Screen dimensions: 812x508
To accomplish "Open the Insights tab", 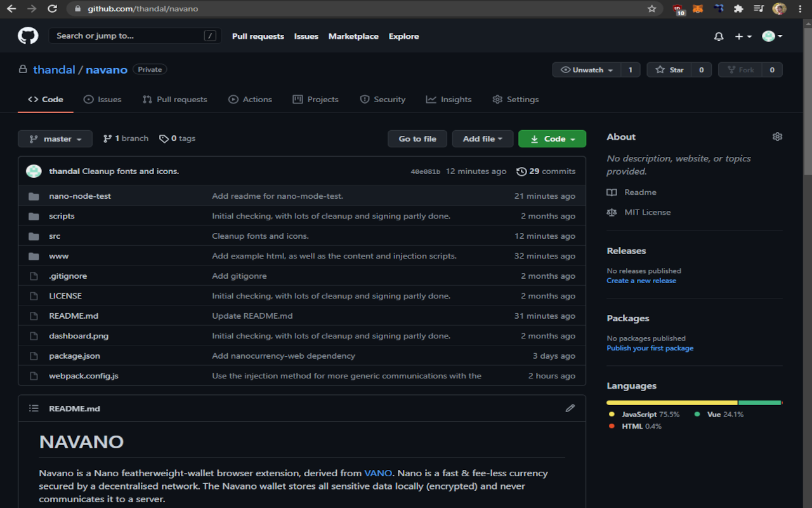I will tap(449, 100).
